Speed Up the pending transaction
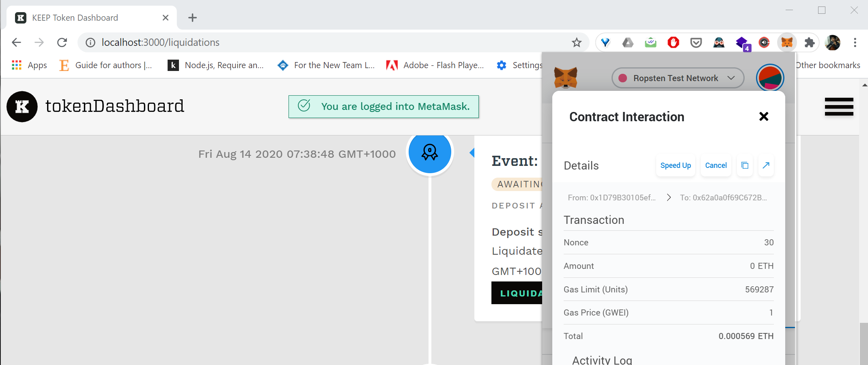The height and width of the screenshot is (365, 868). point(676,165)
